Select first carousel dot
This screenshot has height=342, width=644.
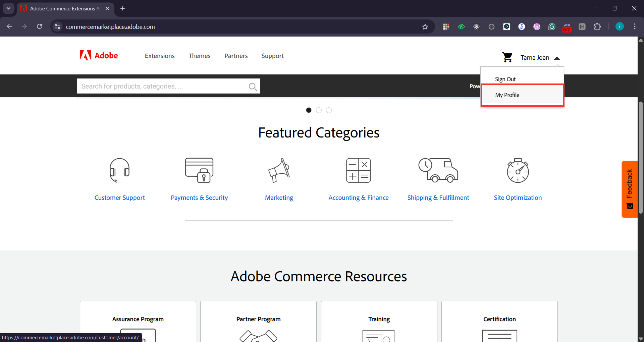tap(309, 110)
